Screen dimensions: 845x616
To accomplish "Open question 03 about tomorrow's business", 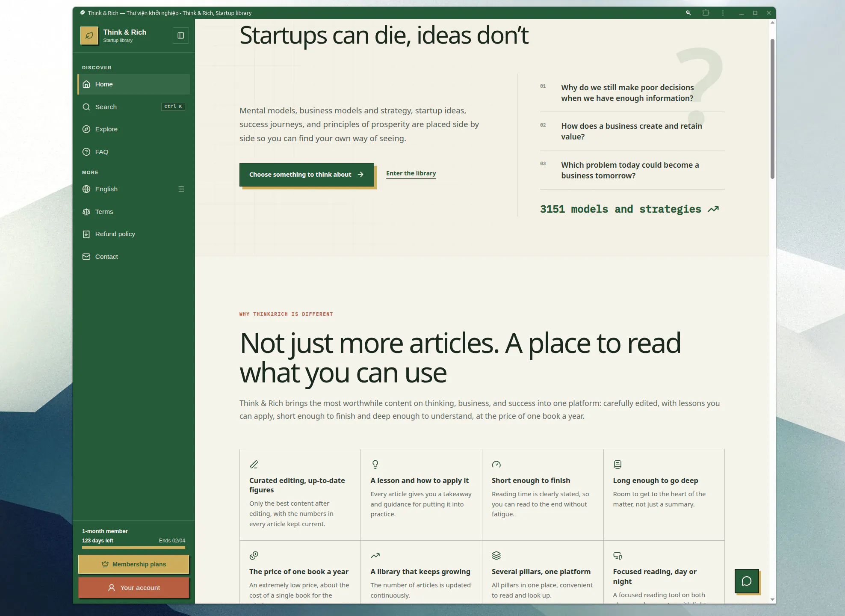I will [x=632, y=170].
